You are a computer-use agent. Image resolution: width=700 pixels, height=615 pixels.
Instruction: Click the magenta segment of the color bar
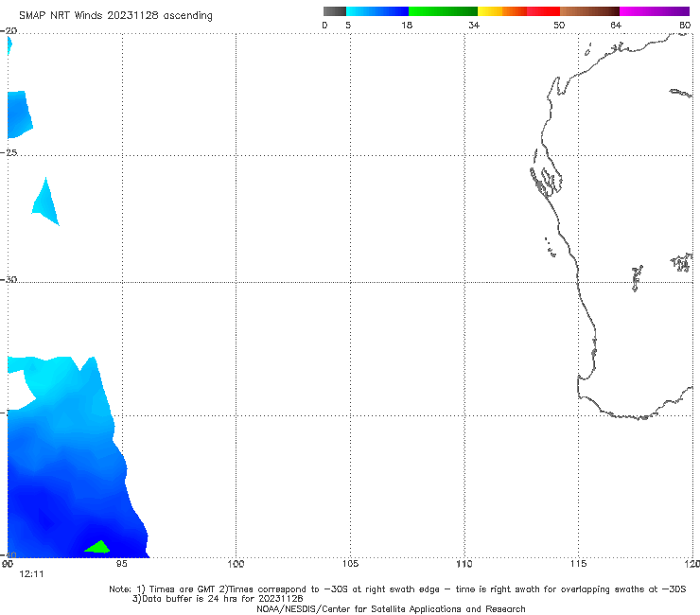[x=655, y=11]
